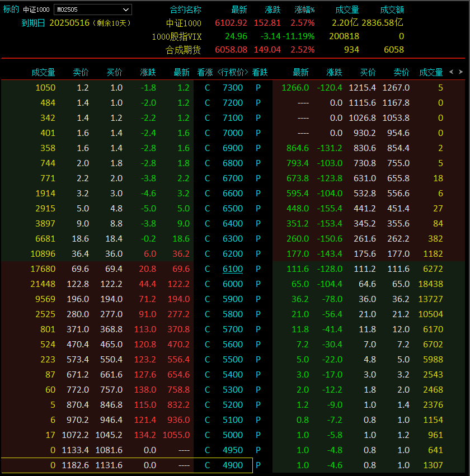Select call option C at strike 7300
Screen dimensions: 470x476
tap(207, 88)
